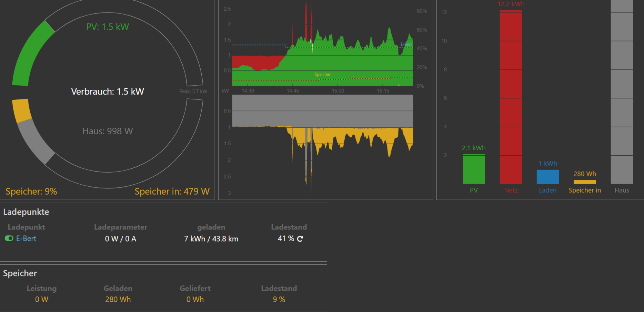Click the grey Haus bar in energy chart

click(x=622, y=92)
